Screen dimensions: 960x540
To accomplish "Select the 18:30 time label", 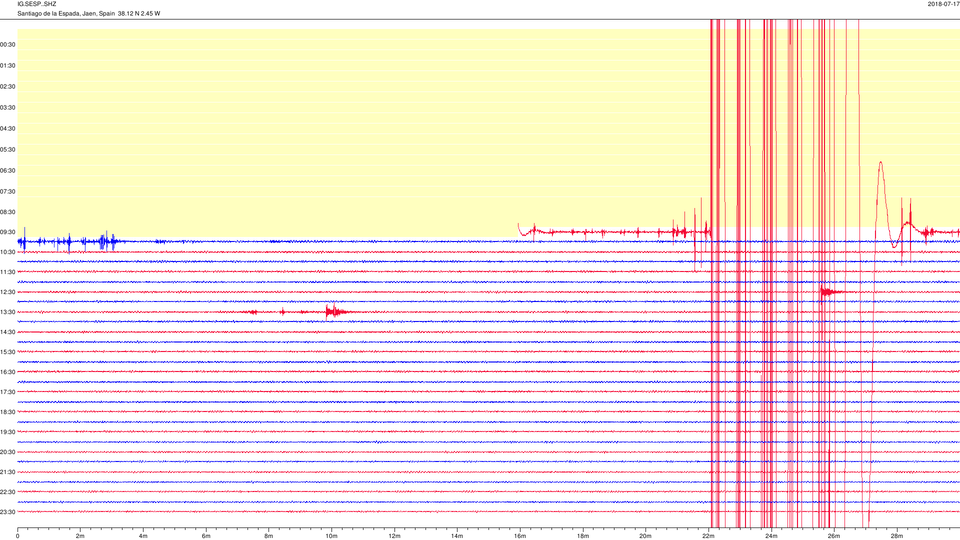I will tap(8, 412).
